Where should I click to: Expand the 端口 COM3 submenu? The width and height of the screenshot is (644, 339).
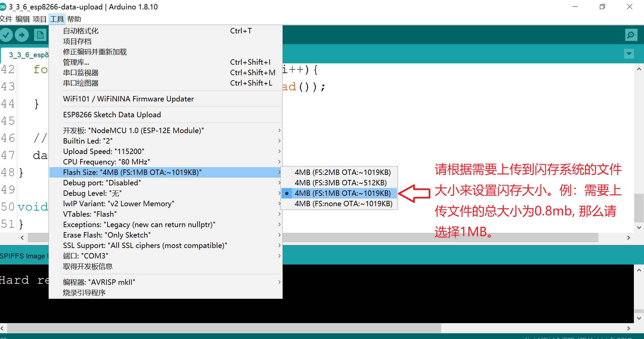[x=165, y=256]
